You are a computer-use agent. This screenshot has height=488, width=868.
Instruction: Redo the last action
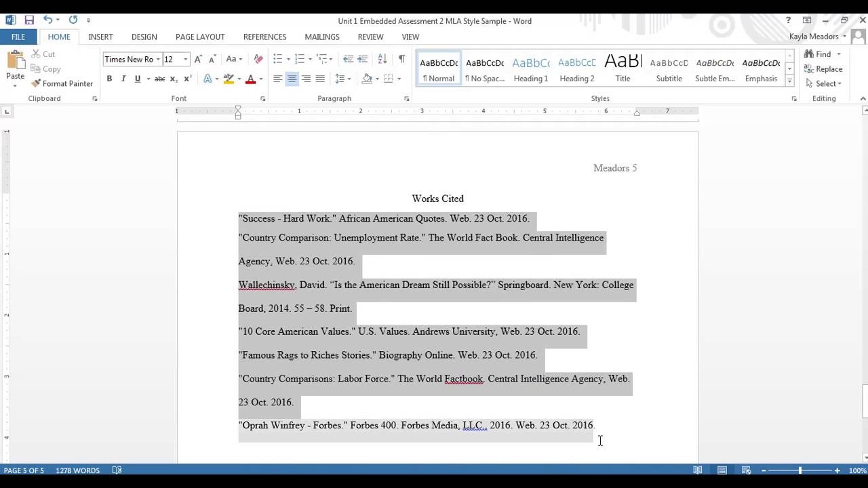tap(73, 20)
